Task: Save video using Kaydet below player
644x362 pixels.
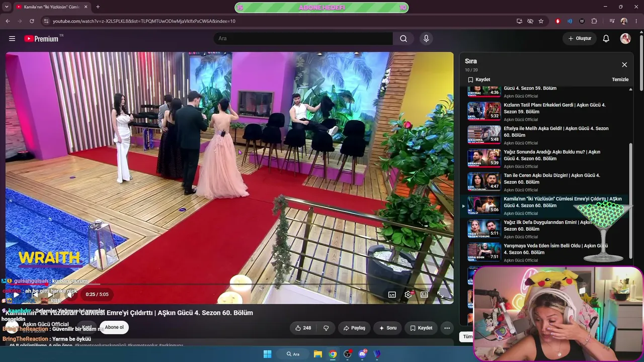Action: click(x=421, y=328)
